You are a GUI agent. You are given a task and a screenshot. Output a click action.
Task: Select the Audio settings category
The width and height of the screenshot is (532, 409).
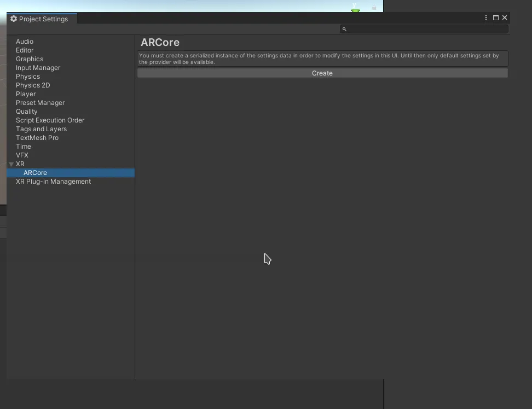[25, 42]
